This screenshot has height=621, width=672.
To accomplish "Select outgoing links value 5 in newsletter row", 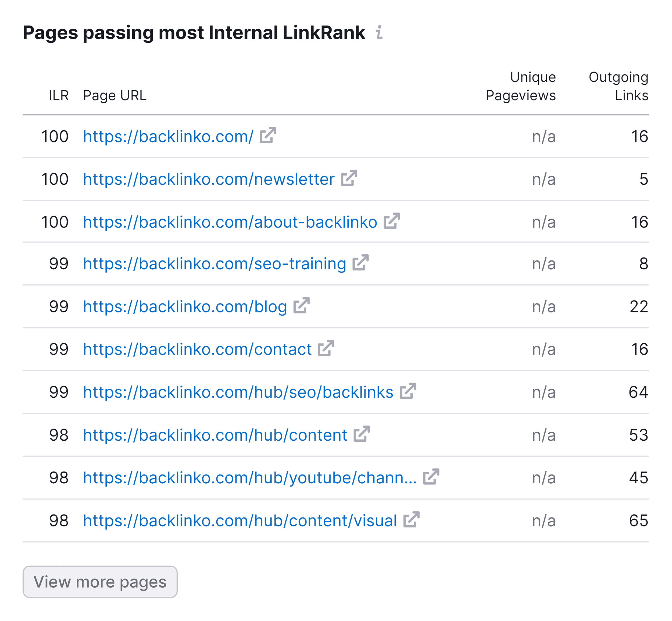I will click(644, 179).
